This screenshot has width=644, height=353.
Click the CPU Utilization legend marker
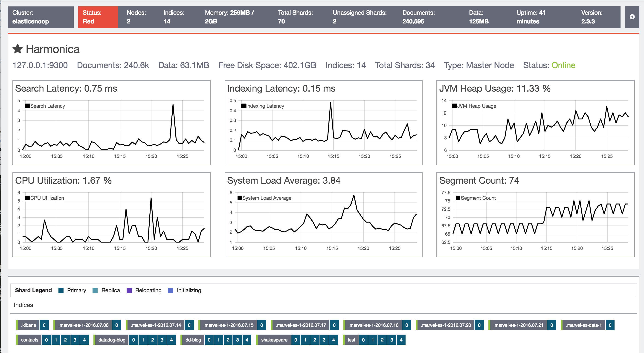27,197
